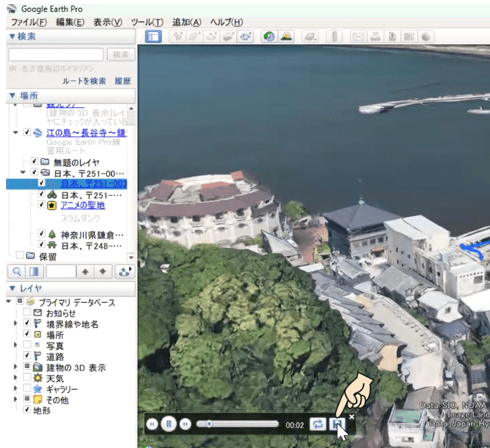Toggle the sidebar visibility toolbar icon
This screenshot has height=448, width=490.
pyautogui.click(x=153, y=37)
